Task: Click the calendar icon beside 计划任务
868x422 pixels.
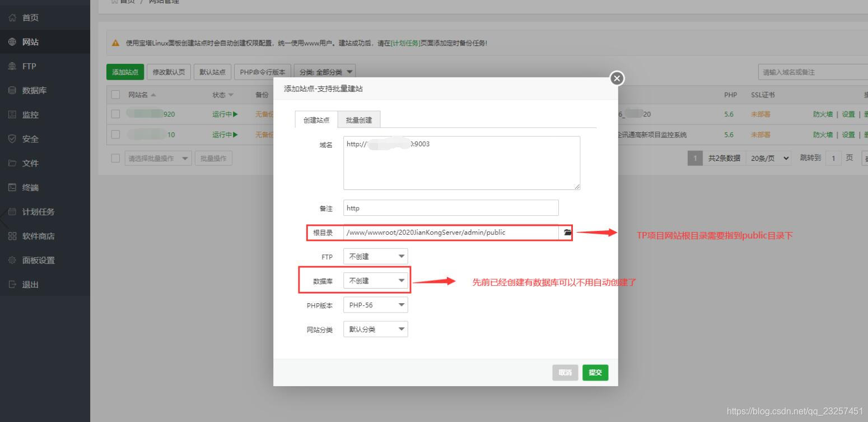Action: 13,212
